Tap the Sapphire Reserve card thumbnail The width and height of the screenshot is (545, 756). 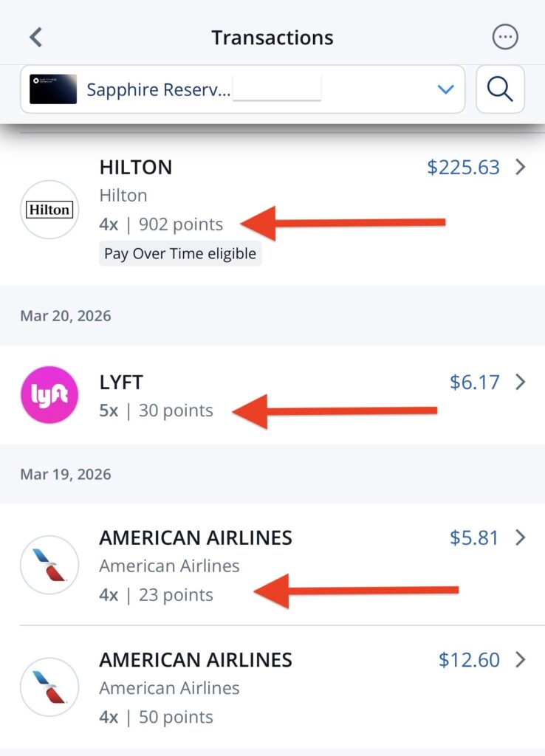click(x=53, y=89)
